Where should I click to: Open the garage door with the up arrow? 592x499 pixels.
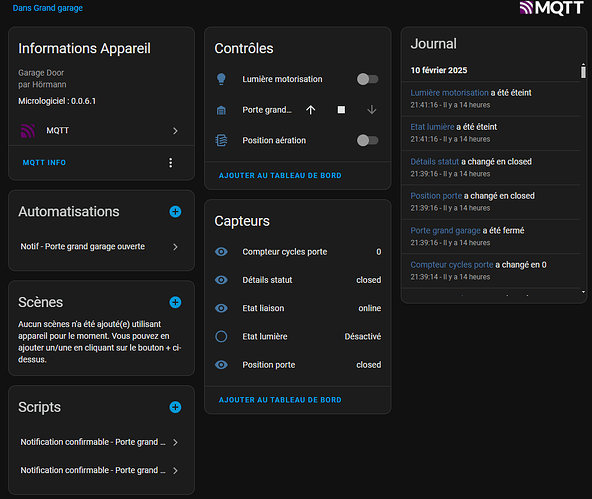click(310, 110)
